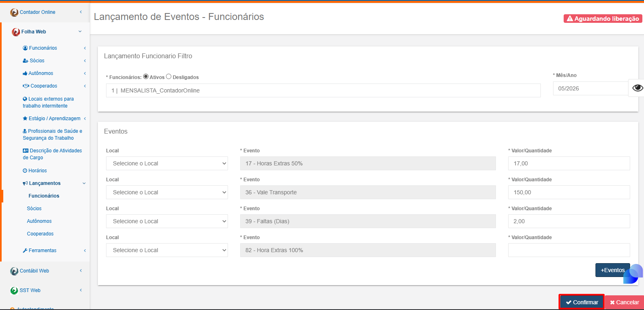
Task: Select the Desligados radio button
Action: click(168, 77)
